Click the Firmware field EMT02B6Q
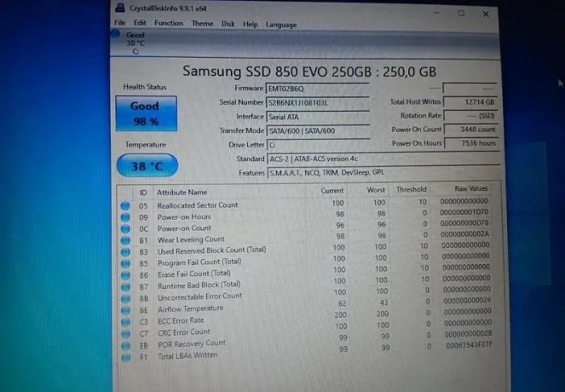This screenshot has width=565, height=392. [318, 89]
